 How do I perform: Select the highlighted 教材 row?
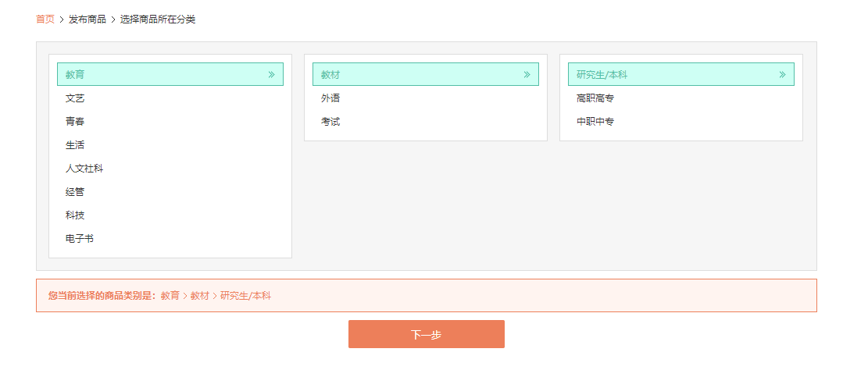coord(414,75)
